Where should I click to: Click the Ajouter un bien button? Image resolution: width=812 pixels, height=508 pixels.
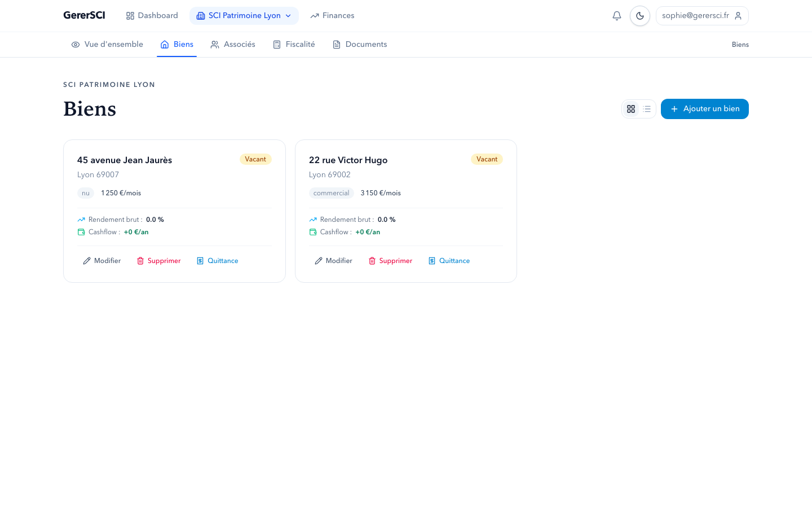point(704,109)
